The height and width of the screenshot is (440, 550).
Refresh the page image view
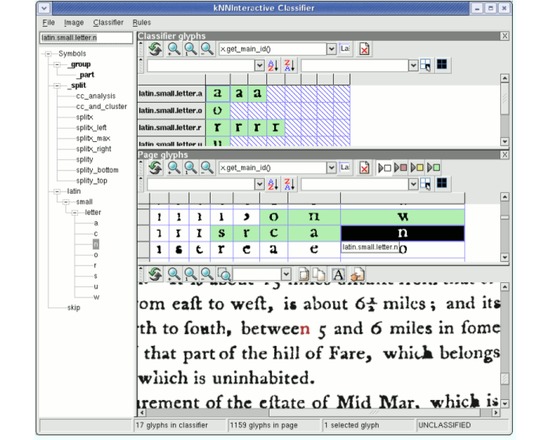[155, 274]
